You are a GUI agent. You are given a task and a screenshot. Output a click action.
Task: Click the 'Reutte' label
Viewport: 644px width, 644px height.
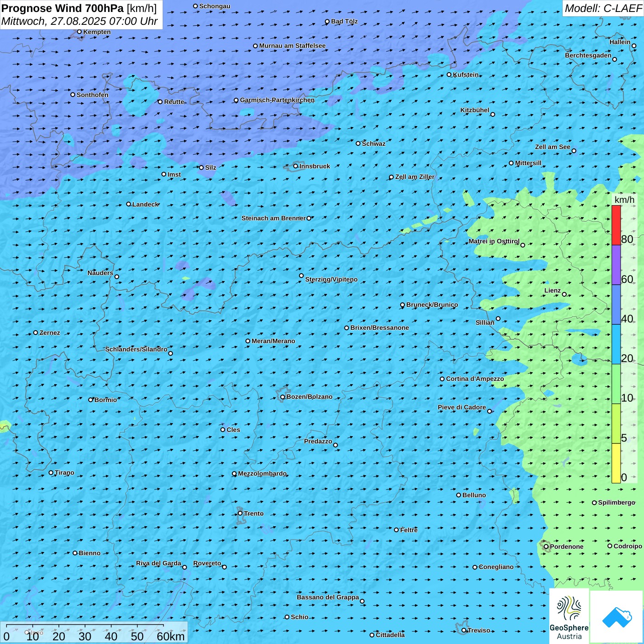[174, 102]
